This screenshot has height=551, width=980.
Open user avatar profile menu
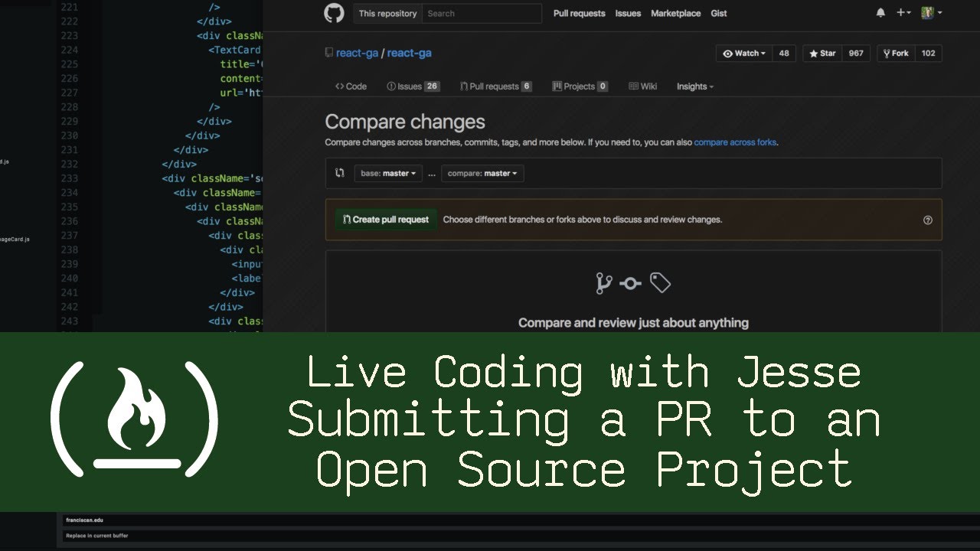(x=931, y=13)
